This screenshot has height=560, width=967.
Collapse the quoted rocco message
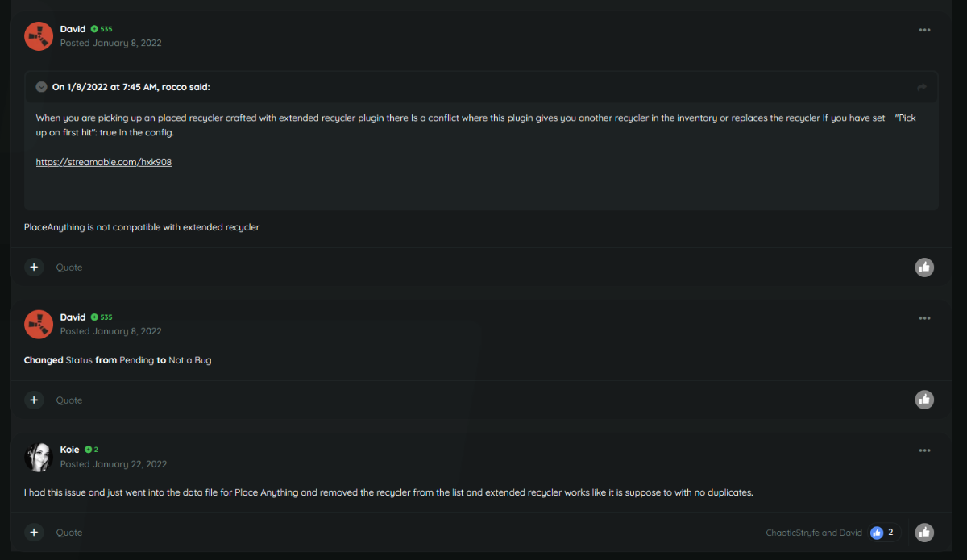pos(42,87)
